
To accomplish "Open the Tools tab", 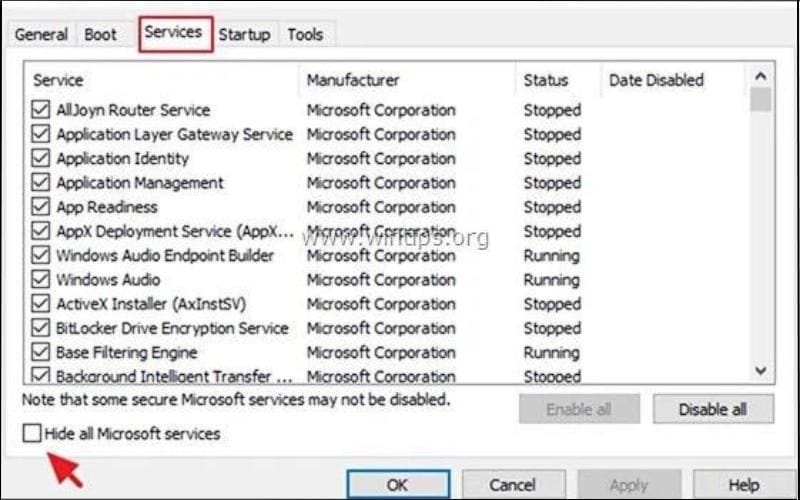I will click(x=305, y=34).
